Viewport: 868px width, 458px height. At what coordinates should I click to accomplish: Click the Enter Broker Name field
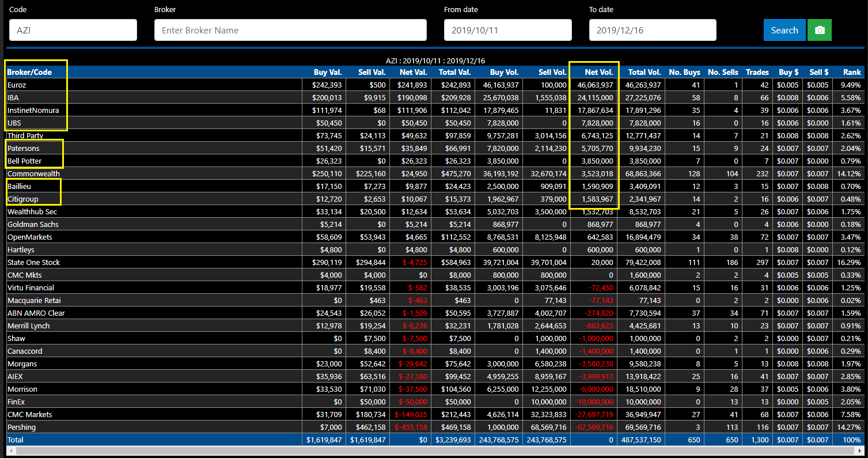[x=290, y=30]
